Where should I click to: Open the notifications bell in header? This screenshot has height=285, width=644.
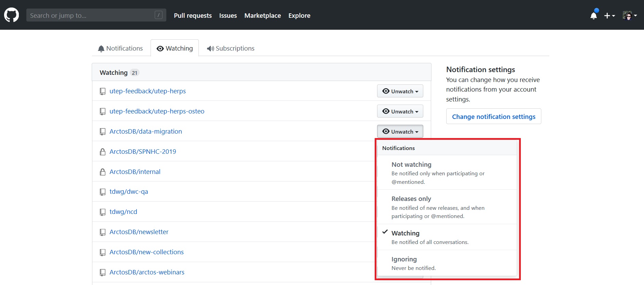coord(594,15)
